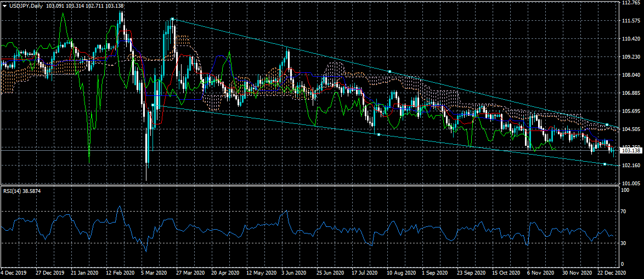This screenshot has width=644, height=279.
Task: Click the USDJPY,Daily chart title
Action: (x=25, y=5)
